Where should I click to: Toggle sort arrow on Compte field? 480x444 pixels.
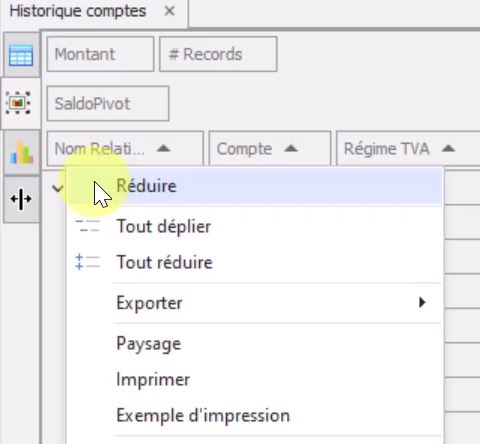pyautogui.click(x=291, y=148)
